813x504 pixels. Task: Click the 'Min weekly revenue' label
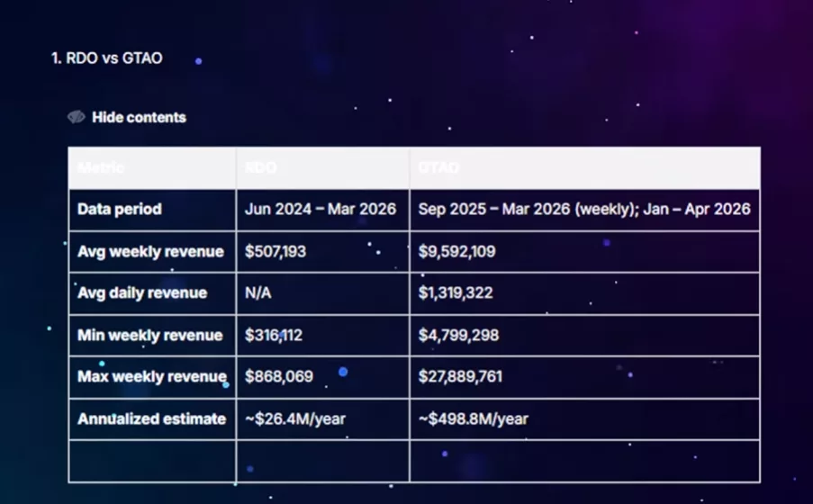click(149, 336)
